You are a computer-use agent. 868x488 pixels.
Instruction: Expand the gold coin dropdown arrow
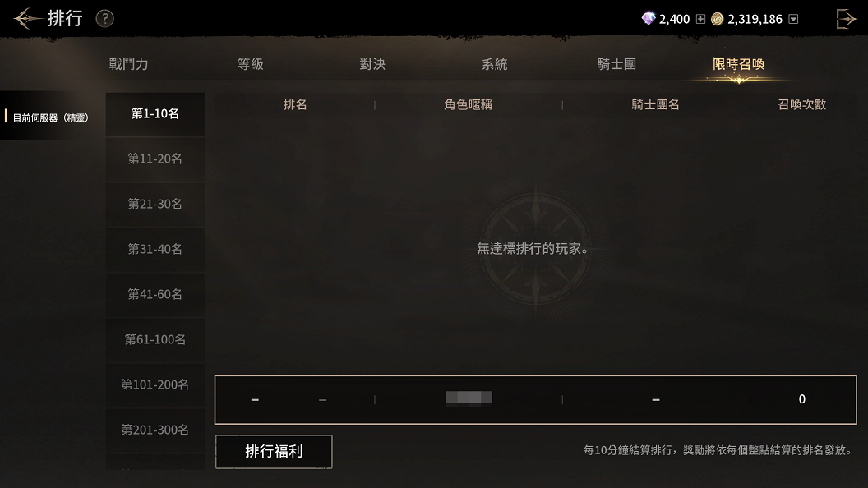(x=793, y=20)
